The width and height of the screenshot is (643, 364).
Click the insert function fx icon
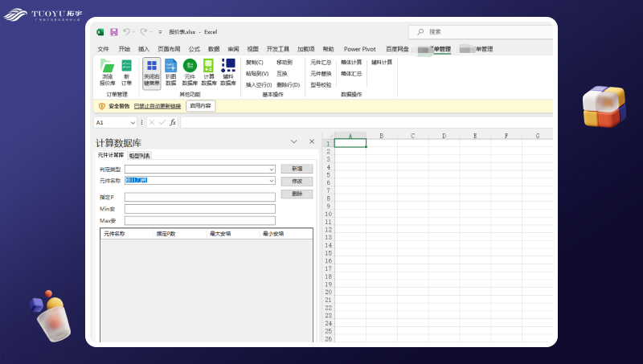click(173, 122)
